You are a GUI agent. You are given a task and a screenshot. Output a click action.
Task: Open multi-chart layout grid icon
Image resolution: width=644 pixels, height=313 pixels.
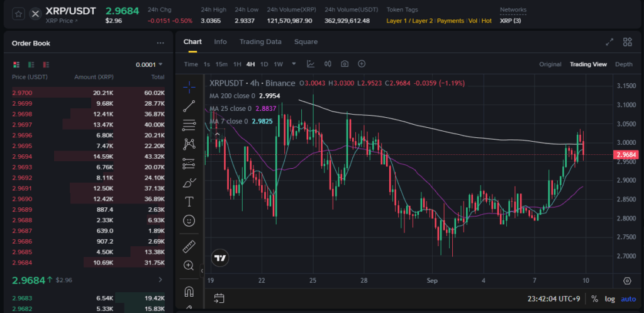tap(627, 42)
